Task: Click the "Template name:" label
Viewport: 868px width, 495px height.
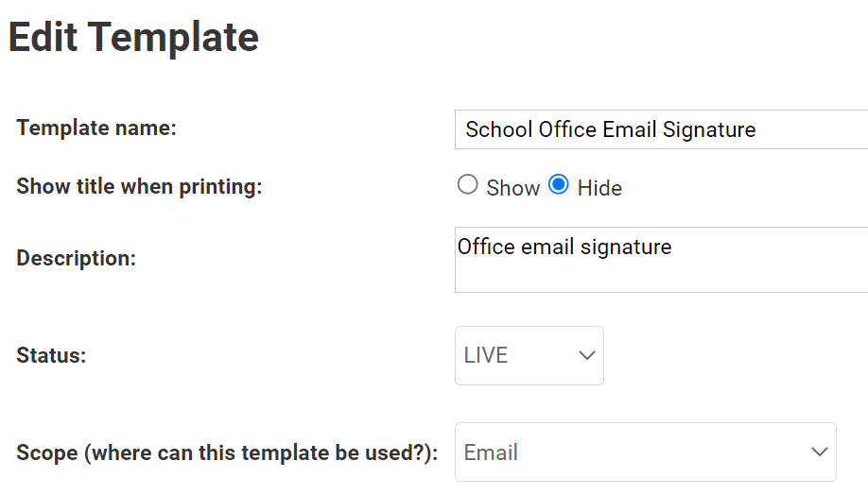Action: click(x=96, y=128)
